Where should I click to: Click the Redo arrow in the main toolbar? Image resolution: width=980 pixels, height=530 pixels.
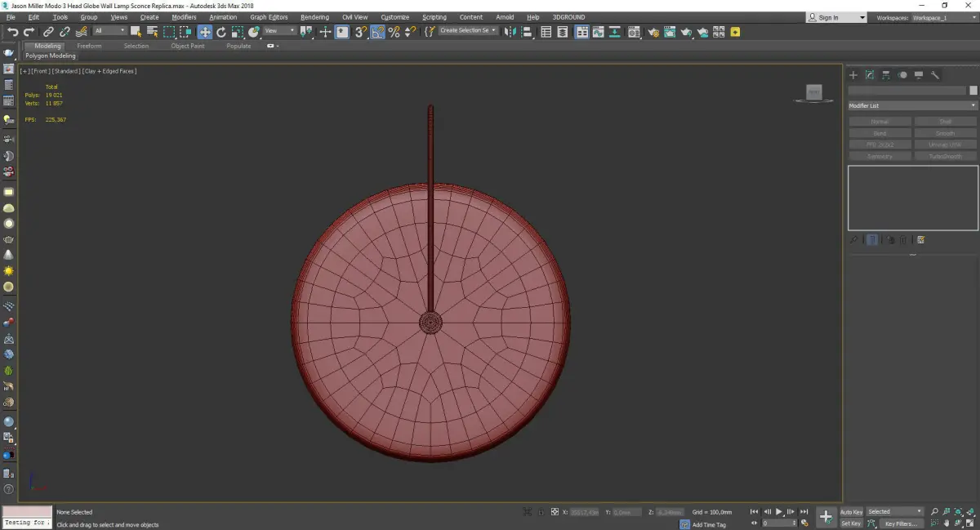(29, 32)
